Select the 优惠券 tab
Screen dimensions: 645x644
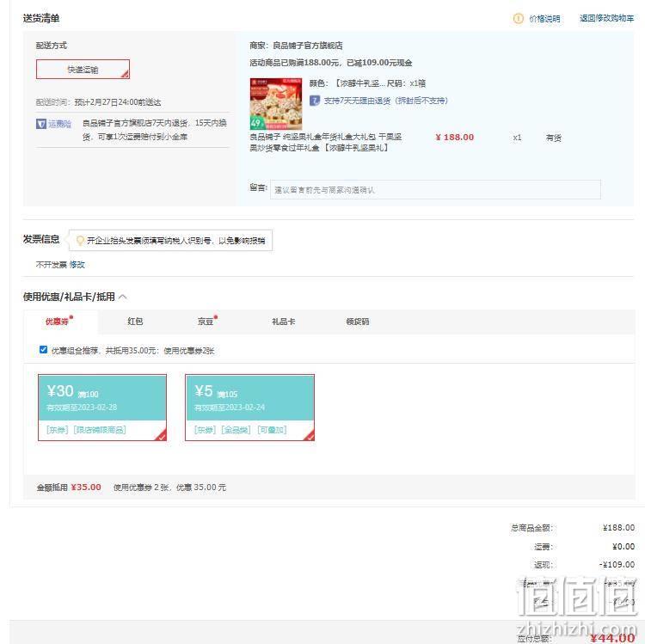(57, 322)
